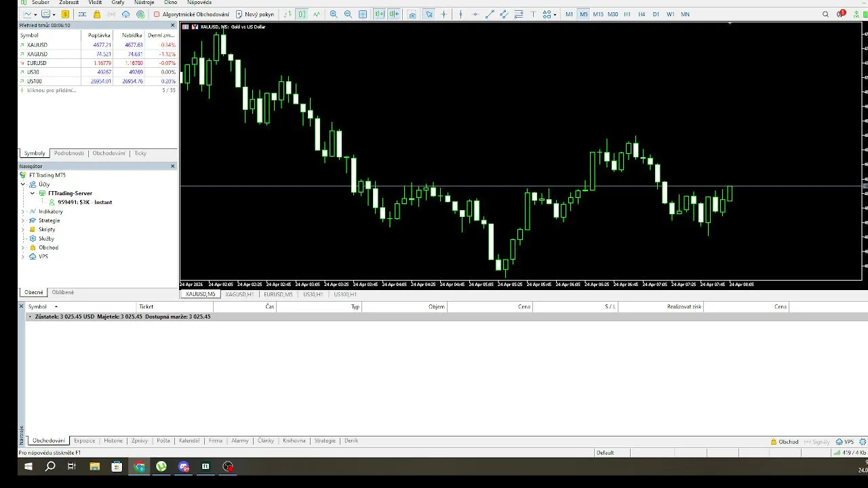Viewport: 868px width, 488px height.
Task: Toggle chart shift from right border
Action: (394, 14)
